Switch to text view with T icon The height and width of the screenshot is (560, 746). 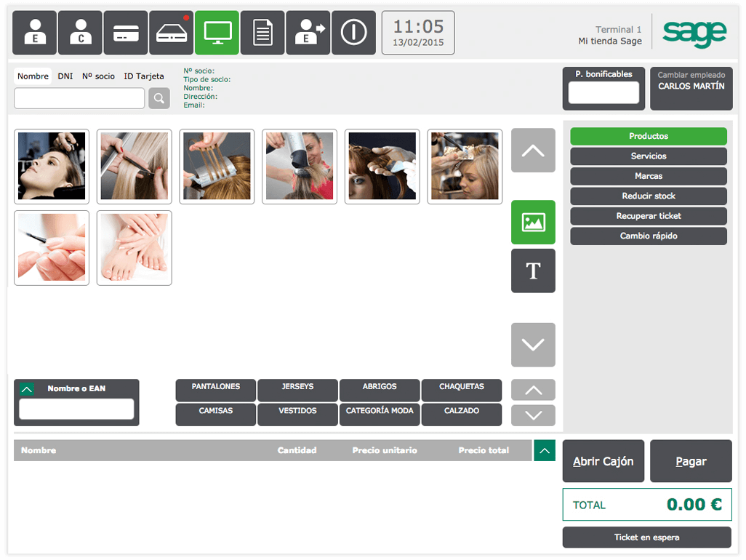click(533, 271)
